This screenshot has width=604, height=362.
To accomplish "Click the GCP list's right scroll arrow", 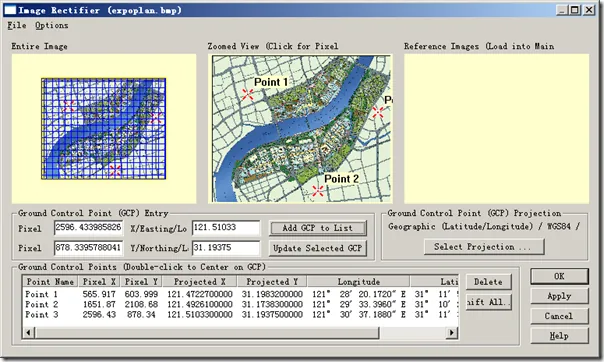I will pos(452,332).
